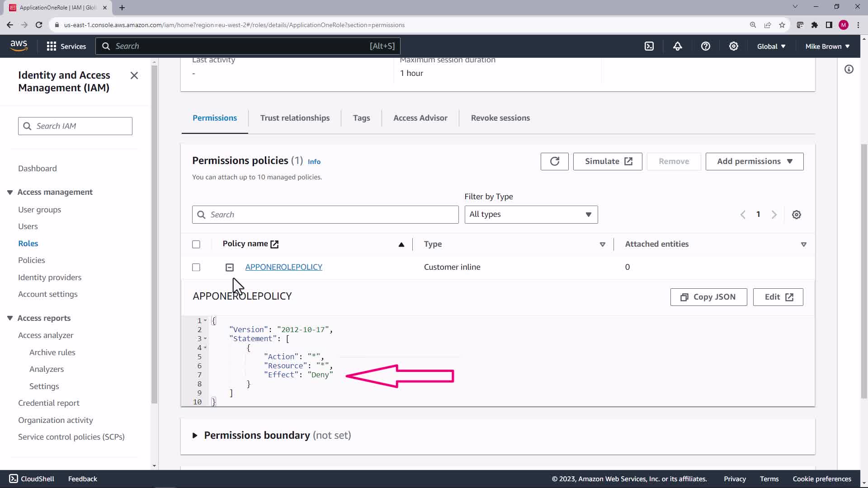Screen dimensions: 868x488
Task: Expand the Permissions boundary section
Action: click(x=195, y=436)
